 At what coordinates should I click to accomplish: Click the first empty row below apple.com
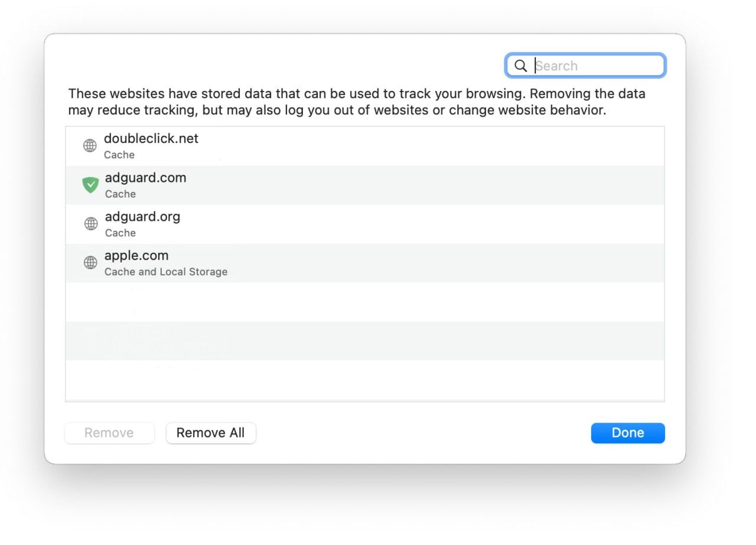tap(364, 302)
